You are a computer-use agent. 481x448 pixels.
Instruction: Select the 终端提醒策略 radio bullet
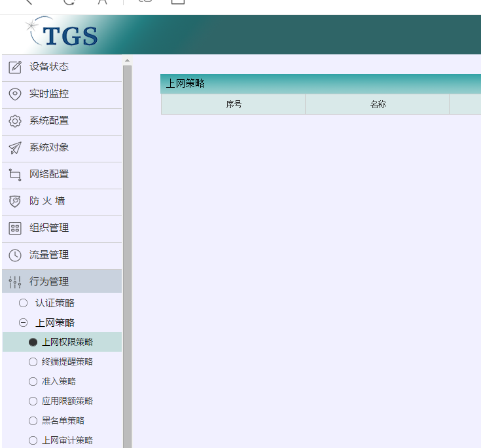(33, 362)
